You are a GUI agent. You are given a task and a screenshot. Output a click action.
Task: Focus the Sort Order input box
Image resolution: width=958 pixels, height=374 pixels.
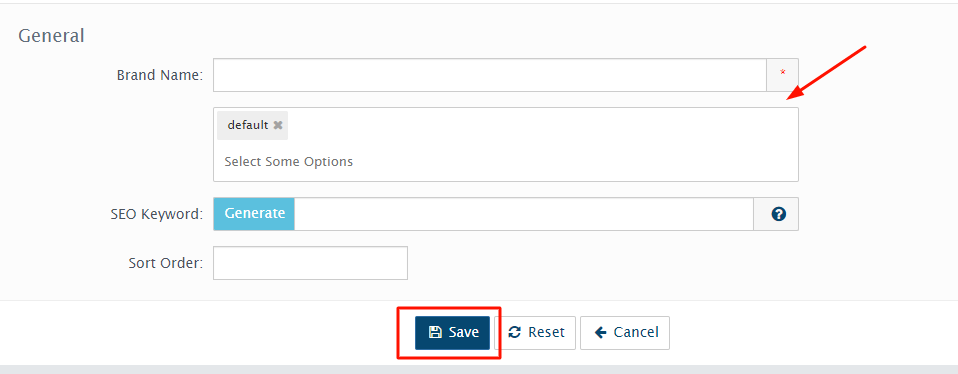[310, 263]
